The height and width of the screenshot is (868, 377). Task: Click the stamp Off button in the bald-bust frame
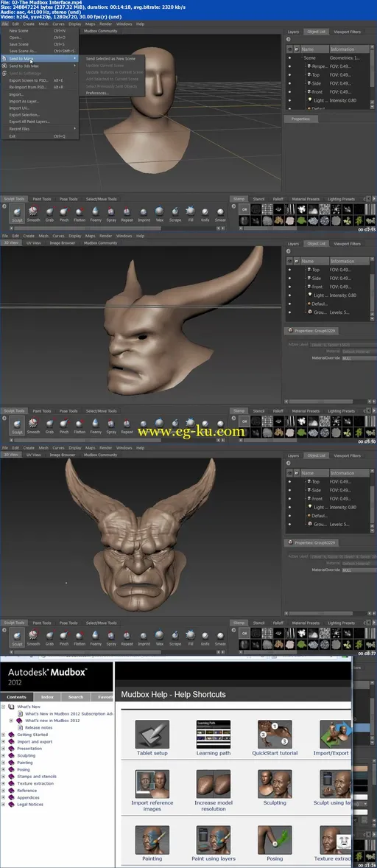tap(244, 209)
